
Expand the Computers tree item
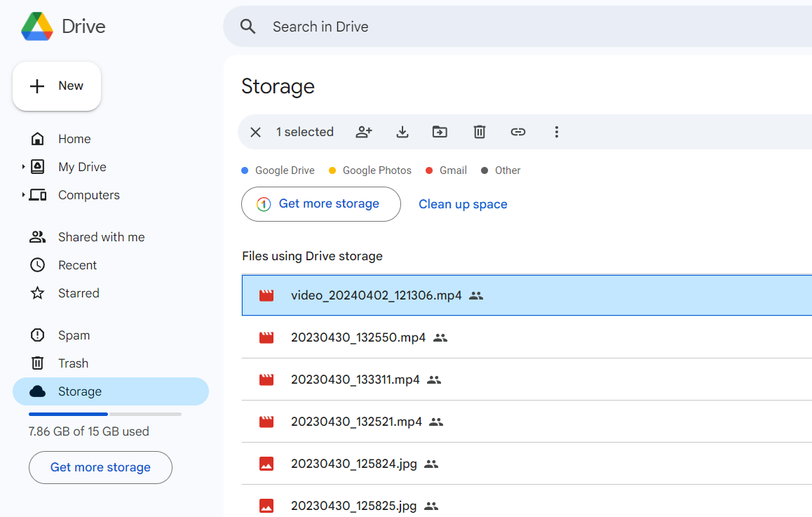(x=23, y=194)
